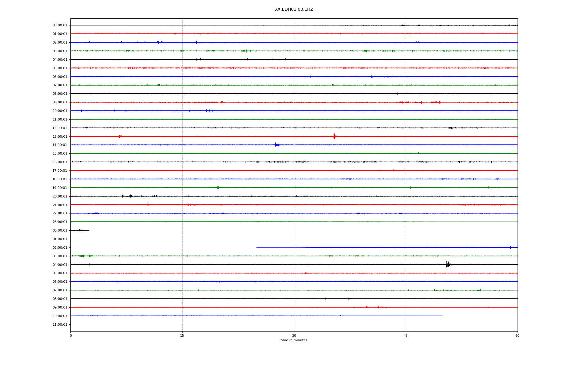
Task: Click the 19:00:01 time label
Action: click(x=60, y=188)
